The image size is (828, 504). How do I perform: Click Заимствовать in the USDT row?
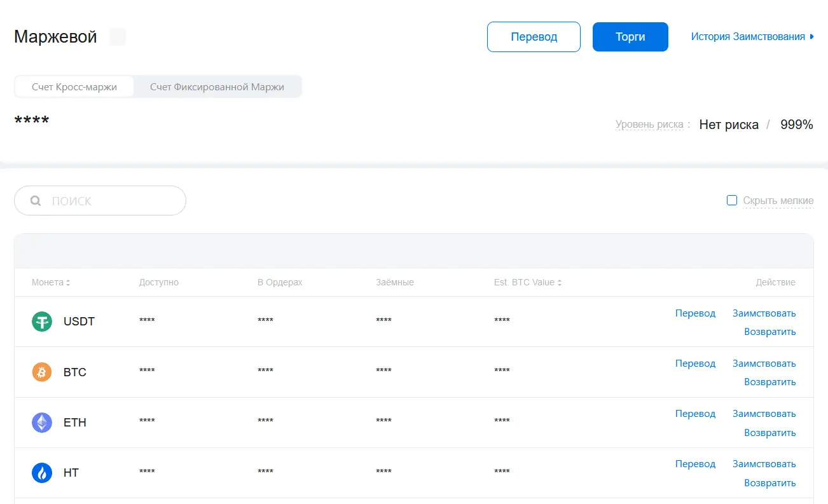click(764, 313)
